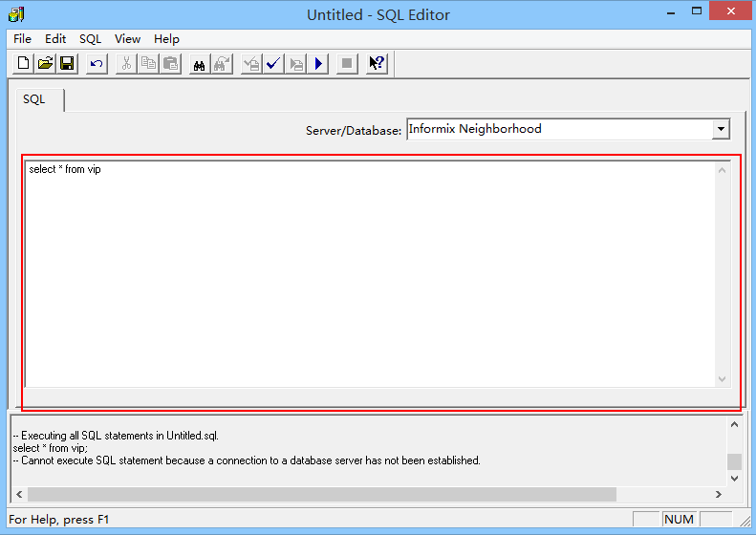The image size is (756, 535).
Task: Expand the Server/Database dropdown arrow
Action: pyautogui.click(x=721, y=129)
